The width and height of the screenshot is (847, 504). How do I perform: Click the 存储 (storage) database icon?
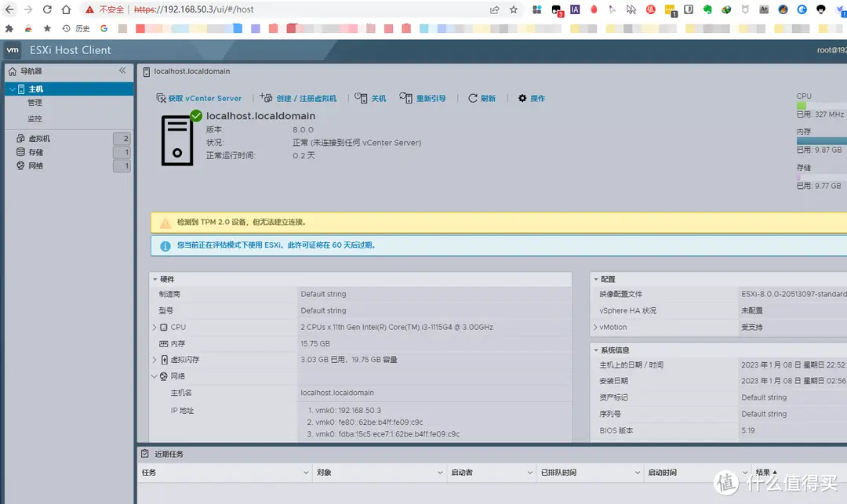tap(20, 152)
